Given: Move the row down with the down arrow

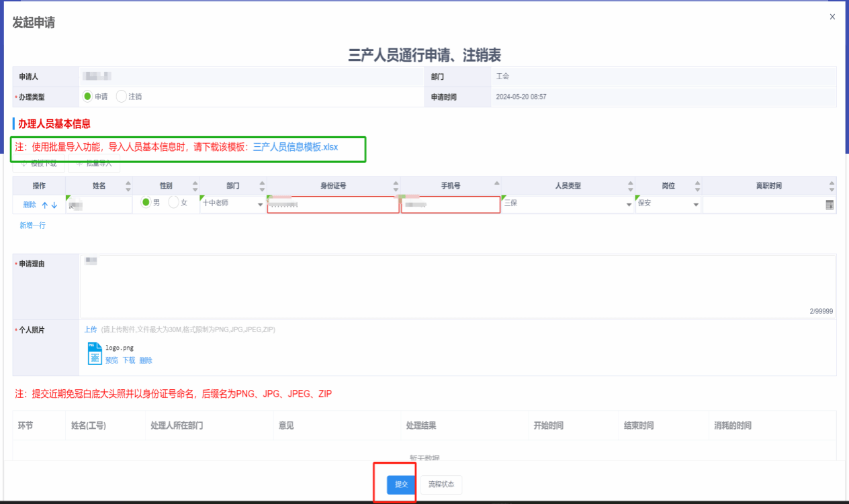Looking at the screenshot, I should 54,205.
